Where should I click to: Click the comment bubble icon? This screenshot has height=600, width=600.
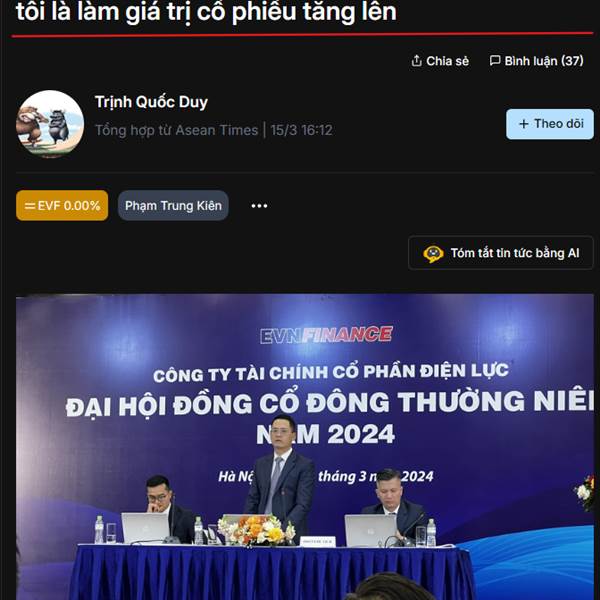[495, 60]
